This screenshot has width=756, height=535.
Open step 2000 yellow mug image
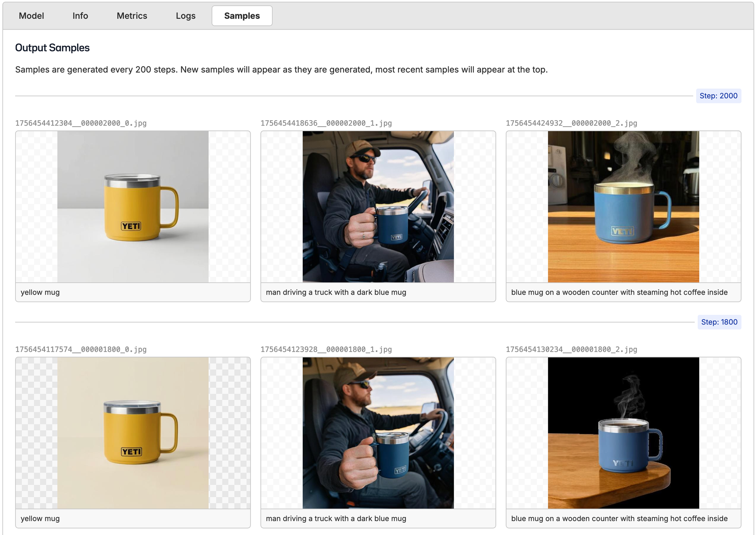[133, 206]
